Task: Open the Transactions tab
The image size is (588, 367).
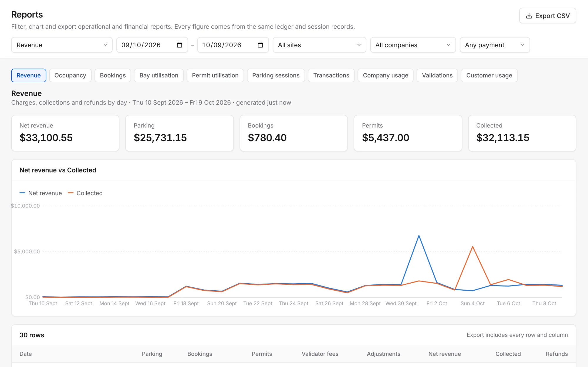Action: 331,76
